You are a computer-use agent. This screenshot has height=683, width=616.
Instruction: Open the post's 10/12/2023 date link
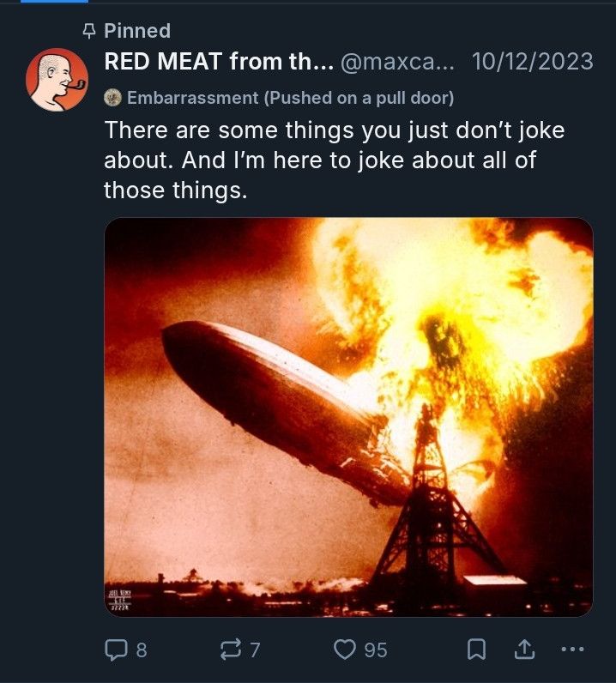click(x=532, y=61)
